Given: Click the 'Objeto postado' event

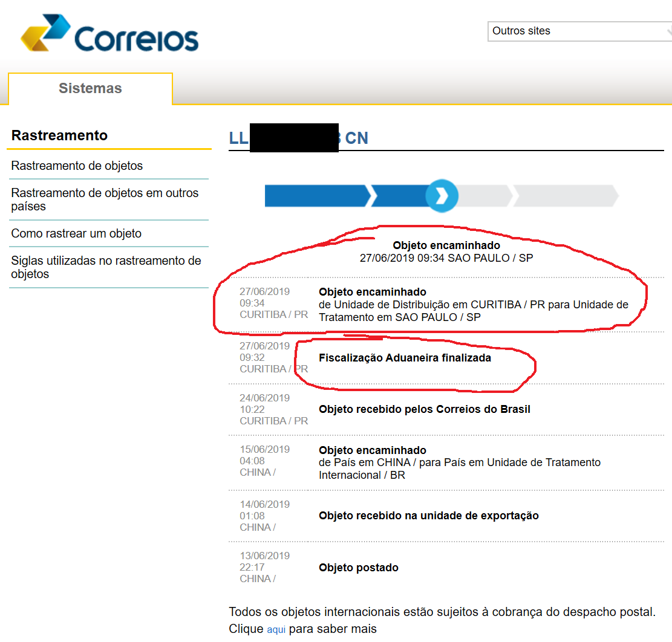Looking at the screenshot, I should [359, 568].
